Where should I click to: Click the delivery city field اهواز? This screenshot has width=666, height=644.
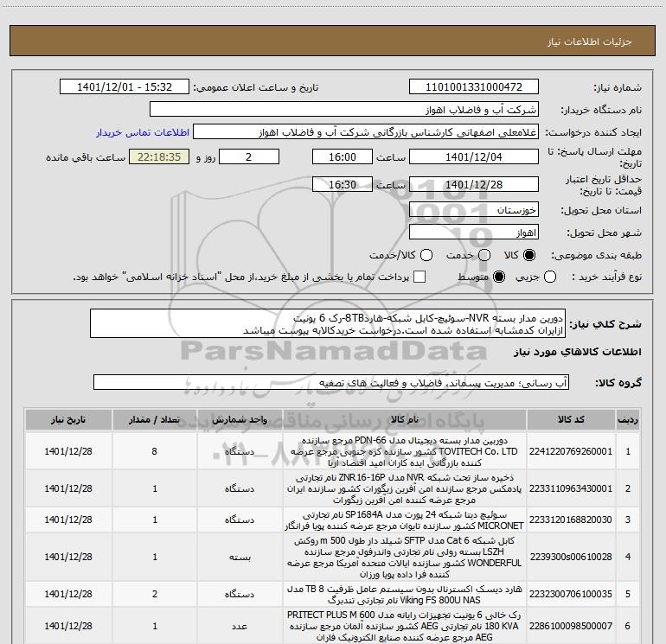coord(474,233)
